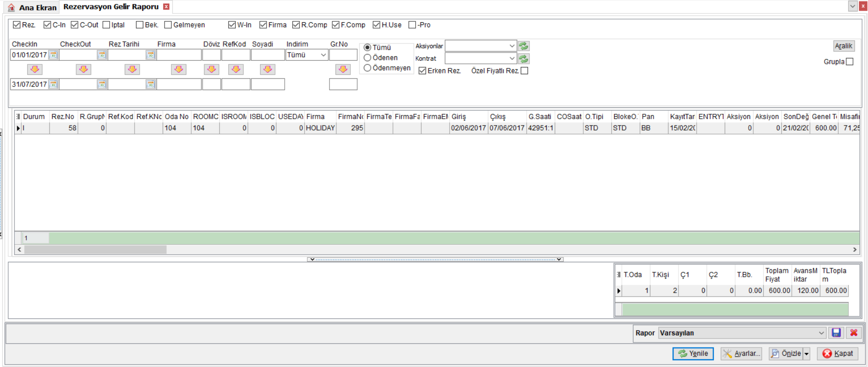Open calendar for first CheckIn date 01/01/2017
This screenshot has width=868, height=367.
pyautogui.click(x=53, y=55)
